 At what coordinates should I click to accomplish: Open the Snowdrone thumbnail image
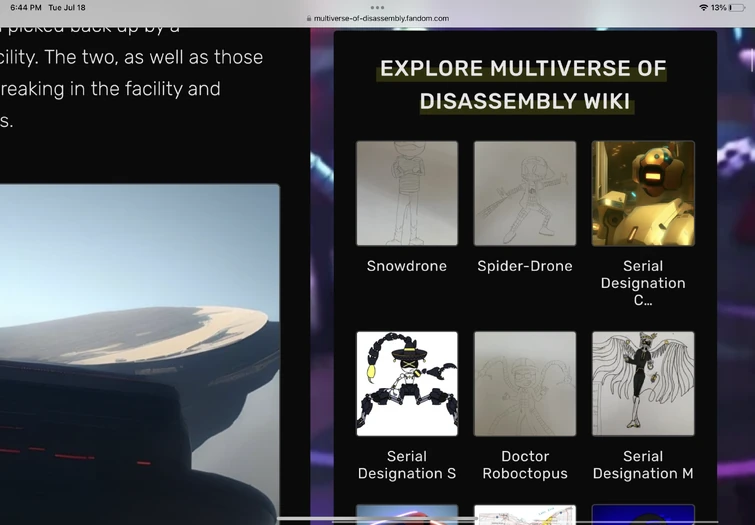[x=407, y=193]
